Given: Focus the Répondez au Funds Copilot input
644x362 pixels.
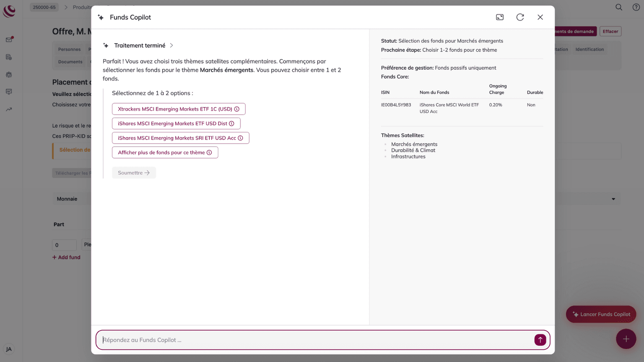Looking at the screenshot, I should 314,340.
